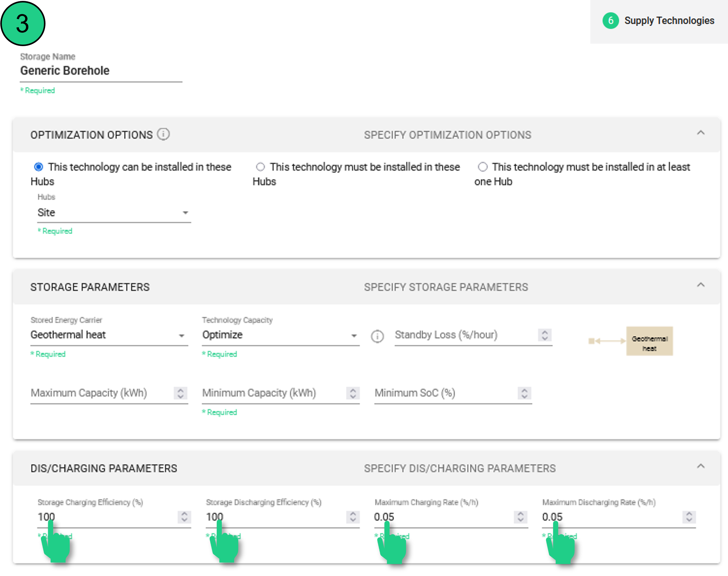Collapse the Dis/Charging Parameters section
Image resolution: width=728 pixels, height=576 pixels.
701,467
